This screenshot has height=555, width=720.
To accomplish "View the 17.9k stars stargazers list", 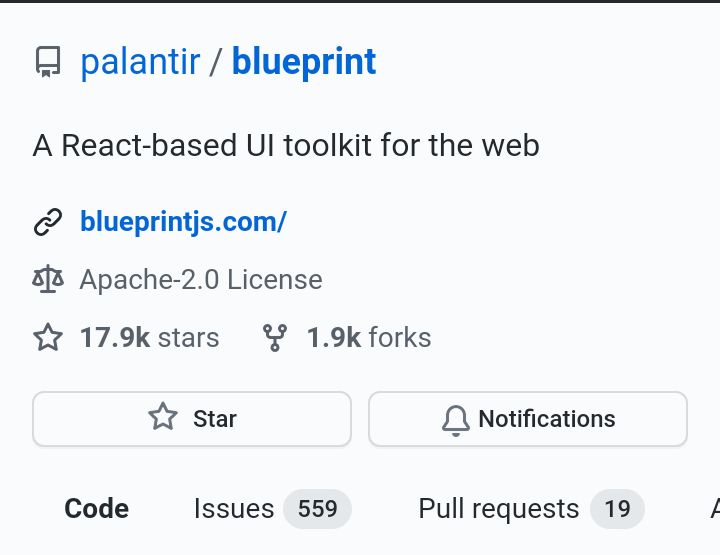I will 149,337.
